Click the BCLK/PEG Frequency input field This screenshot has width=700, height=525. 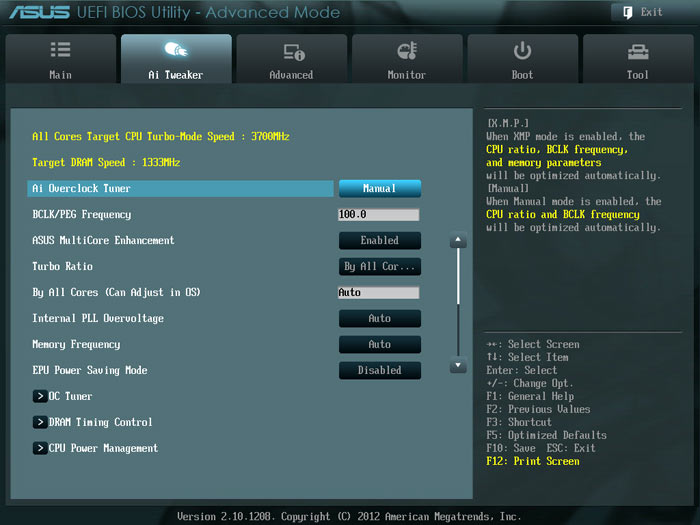click(379, 214)
